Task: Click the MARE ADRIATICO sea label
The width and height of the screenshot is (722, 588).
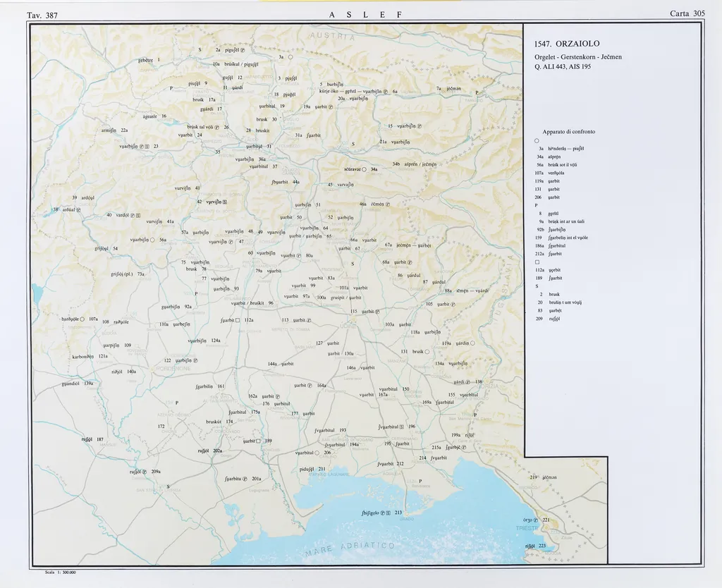Action: (x=353, y=549)
